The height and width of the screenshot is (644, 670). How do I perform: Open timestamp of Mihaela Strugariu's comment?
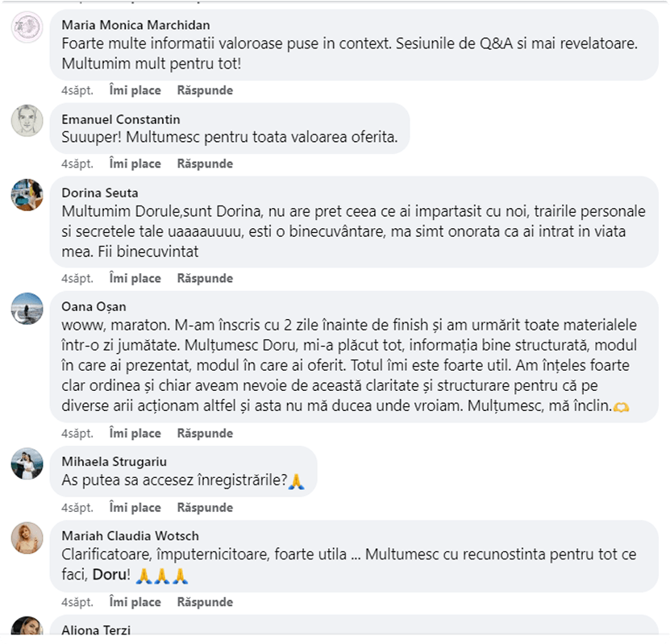coord(77,508)
